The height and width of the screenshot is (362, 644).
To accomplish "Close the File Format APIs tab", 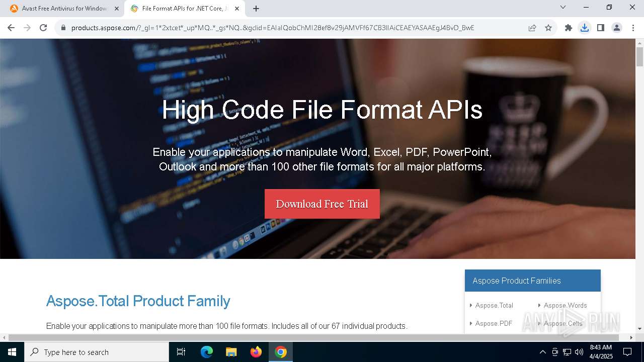I will [x=237, y=9].
